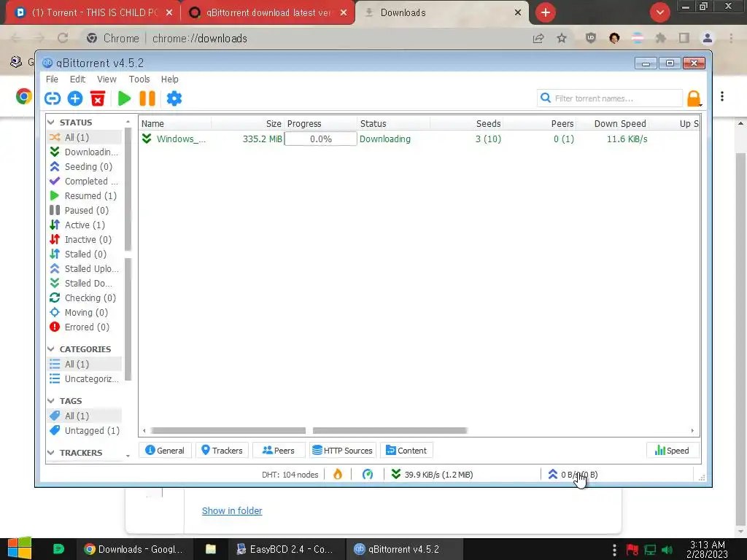Select the Stalled Downloading filter
The width and height of the screenshot is (747, 560).
coord(85,284)
